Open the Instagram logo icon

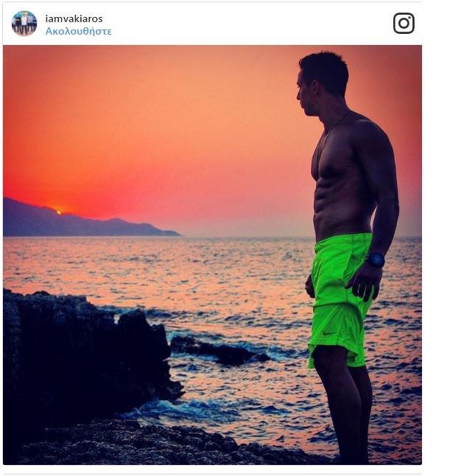pos(404,23)
